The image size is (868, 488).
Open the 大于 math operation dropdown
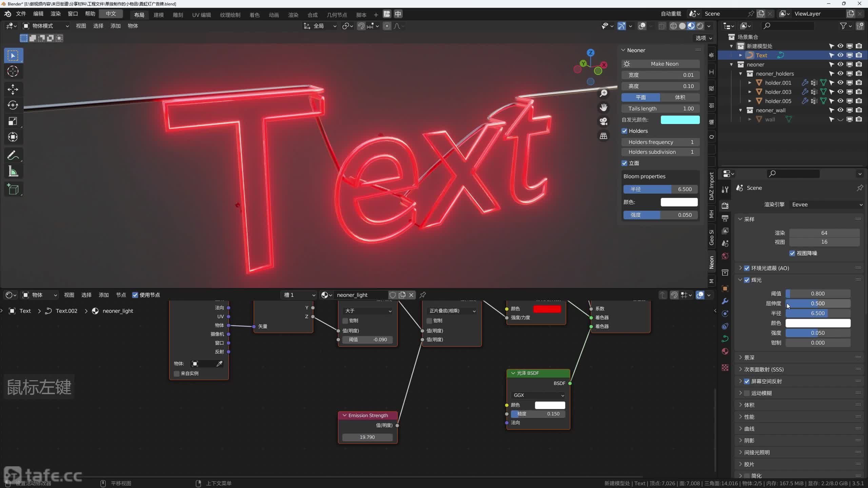click(368, 311)
